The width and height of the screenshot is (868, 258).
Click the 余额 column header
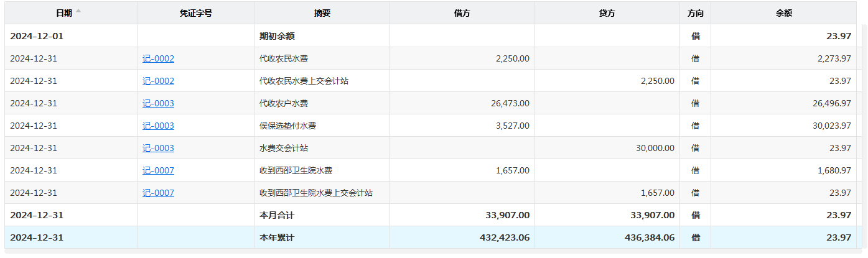[783, 13]
